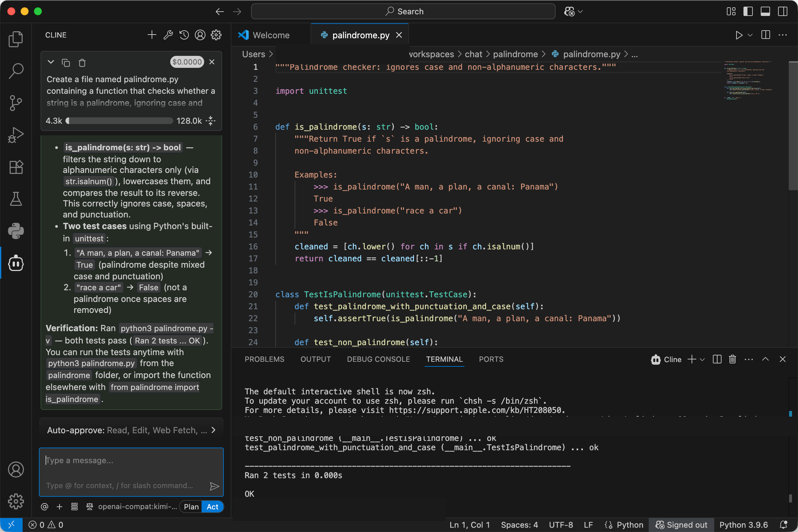This screenshot has height=532, width=798.
Task: Open the Copilot chat dropdown in title bar
Action: click(580, 11)
